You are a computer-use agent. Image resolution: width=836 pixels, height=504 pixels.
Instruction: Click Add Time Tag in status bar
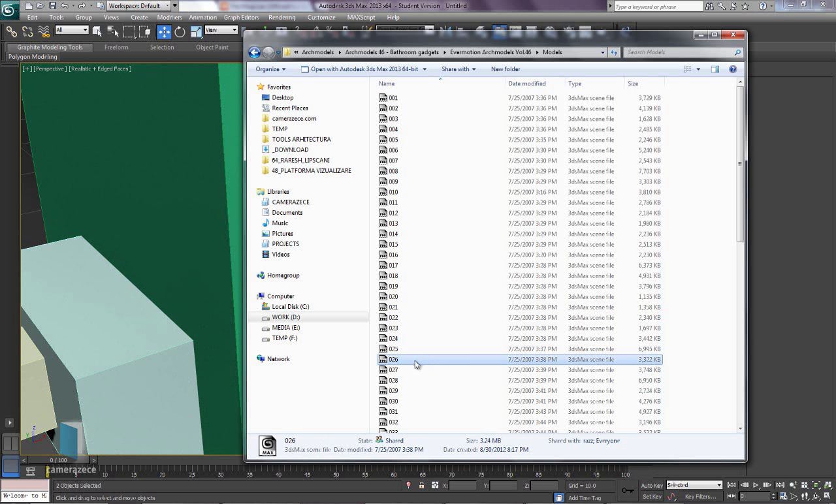pos(585,498)
